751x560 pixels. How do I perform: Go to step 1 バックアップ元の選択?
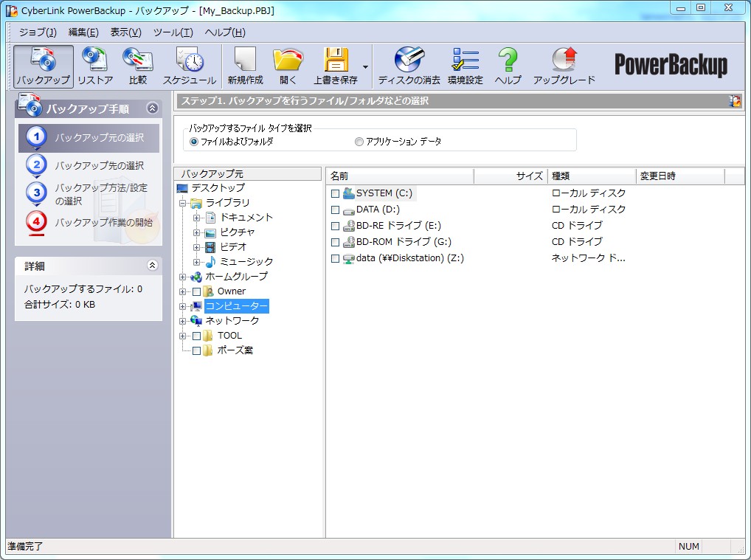click(89, 138)
